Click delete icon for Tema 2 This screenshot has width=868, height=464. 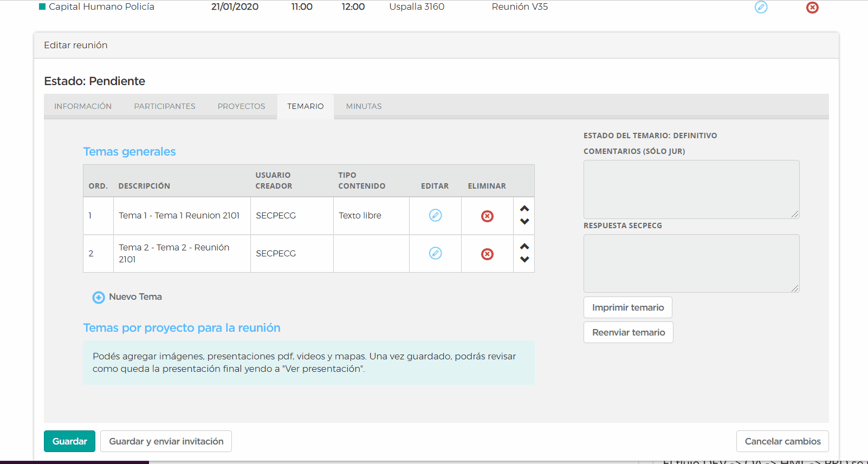click(487, 254)
